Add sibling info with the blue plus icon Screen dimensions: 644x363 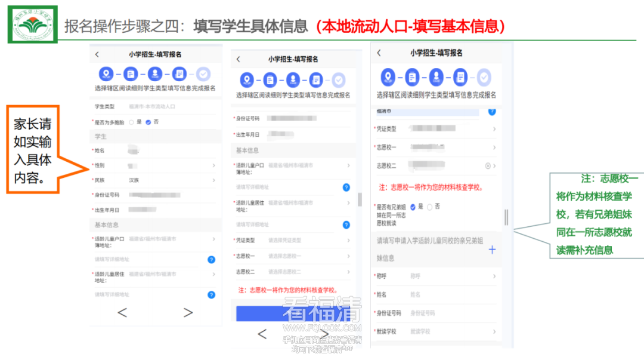click(x=492, y=250)
